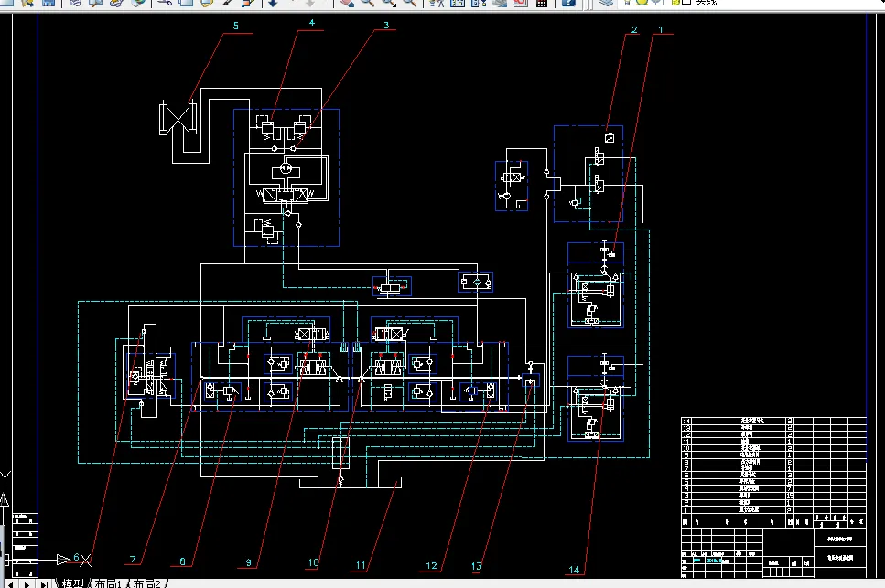Click the save floppy-disk toolbar icon
The height and width of the screenshot is (588, 885).
tap(49, 3)
